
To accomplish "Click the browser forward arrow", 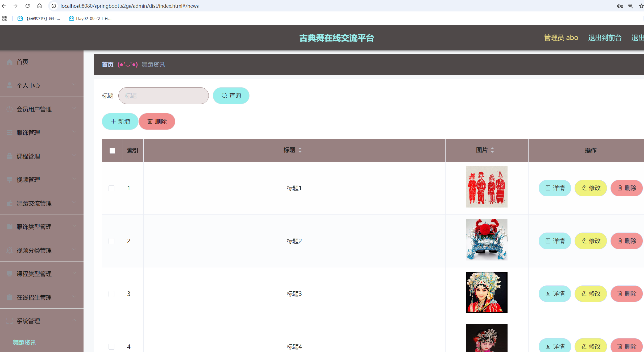I will click(15, 6).
